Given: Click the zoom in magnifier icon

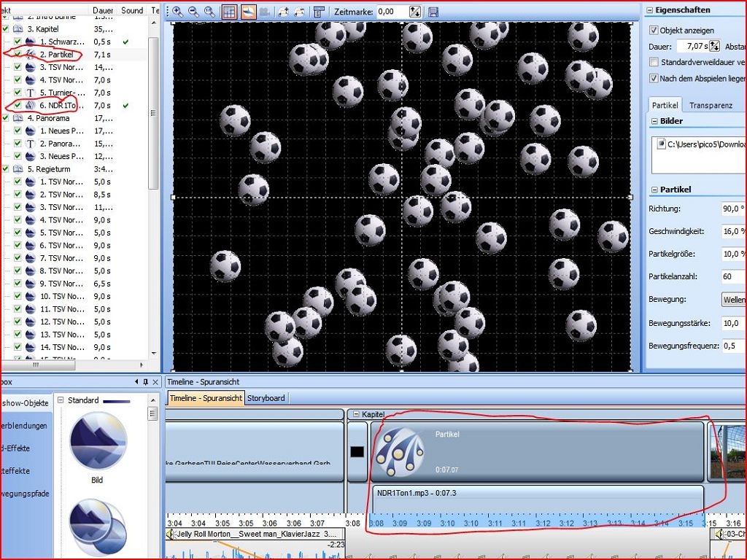Looking at the screenshot, I should tap(177, 12).
